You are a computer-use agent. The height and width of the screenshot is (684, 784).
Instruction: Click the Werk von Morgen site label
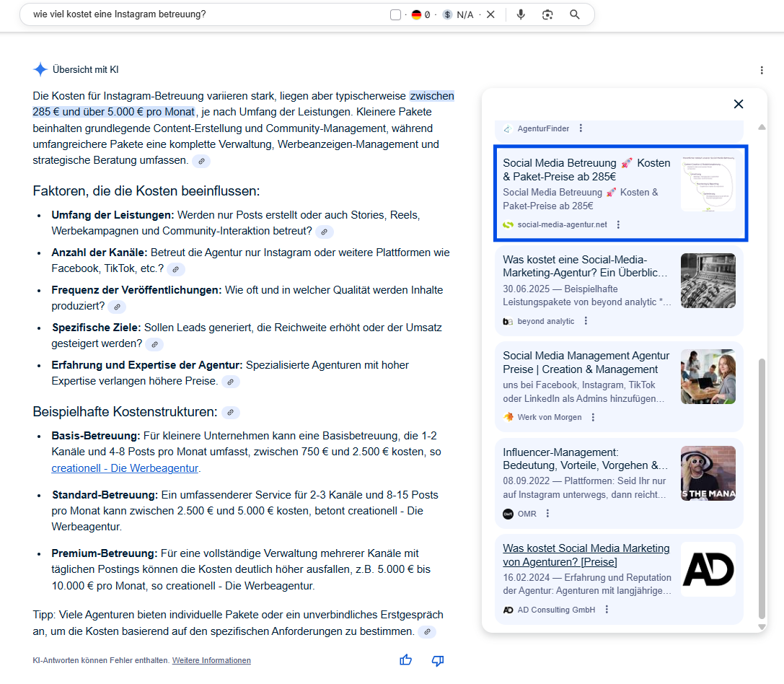tap(550, 417)
